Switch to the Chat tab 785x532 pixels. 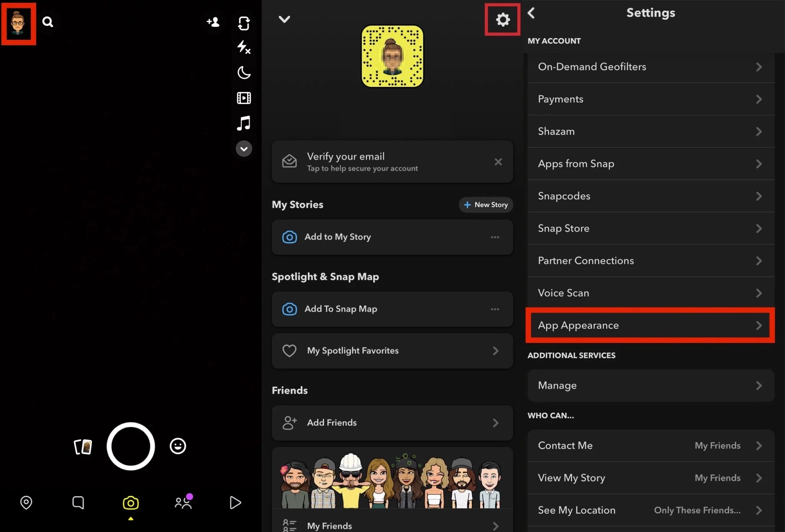(x=78, y=502)
